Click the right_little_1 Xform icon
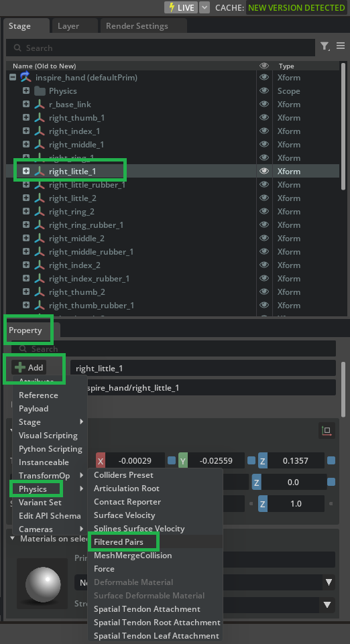The image size is (350, 644). point(40,172)
